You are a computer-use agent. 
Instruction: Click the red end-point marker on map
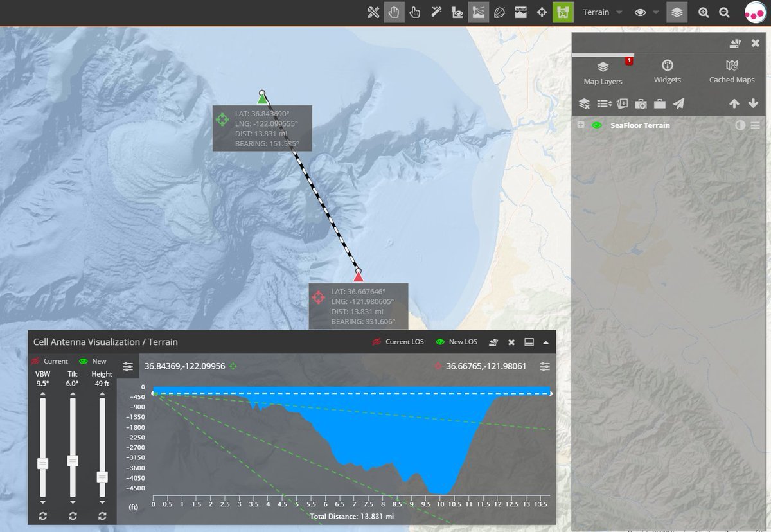pos(359,276)
